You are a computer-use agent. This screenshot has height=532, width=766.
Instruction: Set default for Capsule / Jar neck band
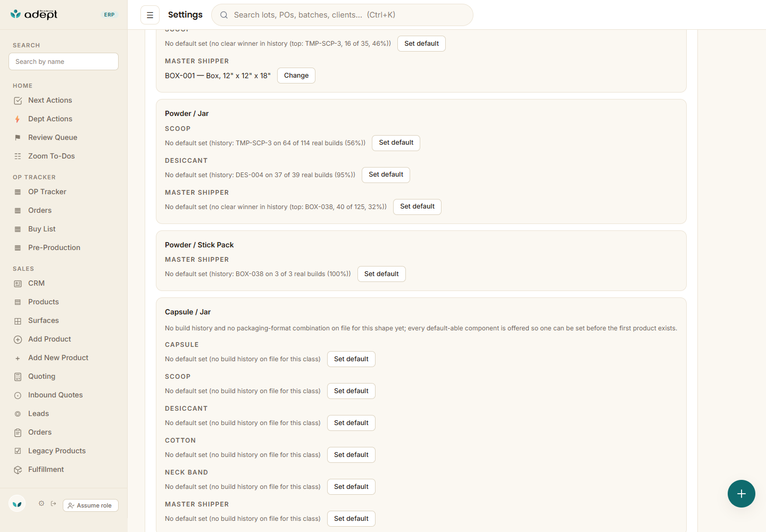[351, 487]
